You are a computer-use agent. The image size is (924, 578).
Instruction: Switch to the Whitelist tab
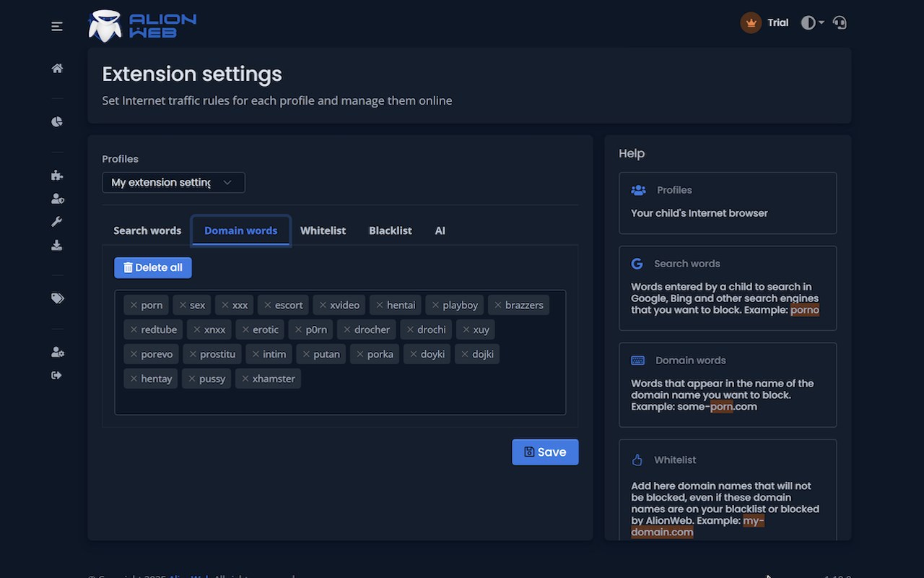(323, 230)
